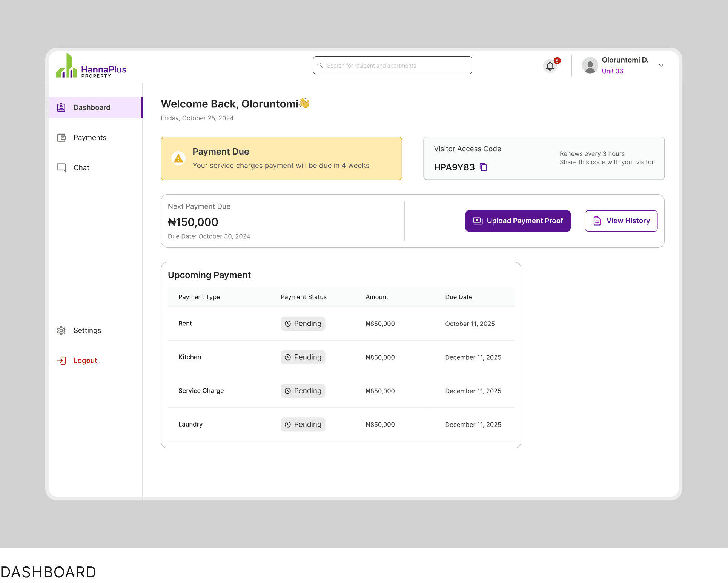
Task: Click the user profile avatar
Action: point(590,66)
